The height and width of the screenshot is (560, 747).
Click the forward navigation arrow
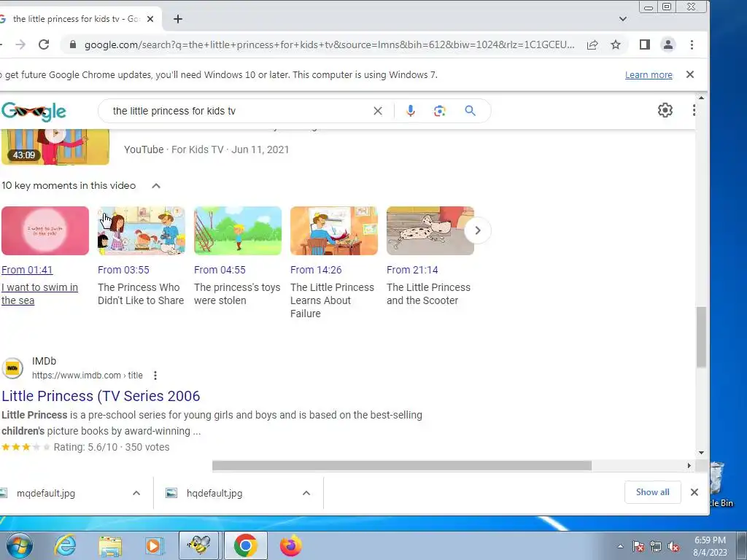pyautogui.click(x=20, y=44)
